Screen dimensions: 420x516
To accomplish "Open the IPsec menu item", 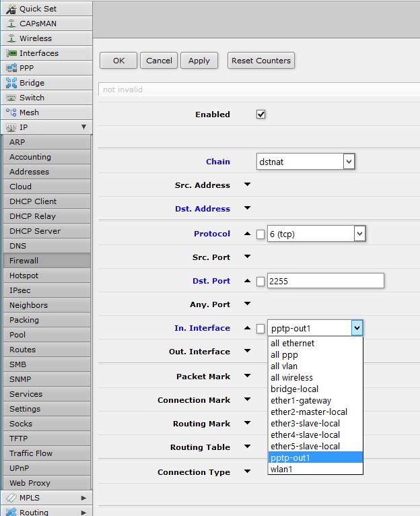I will coord(46,290).
